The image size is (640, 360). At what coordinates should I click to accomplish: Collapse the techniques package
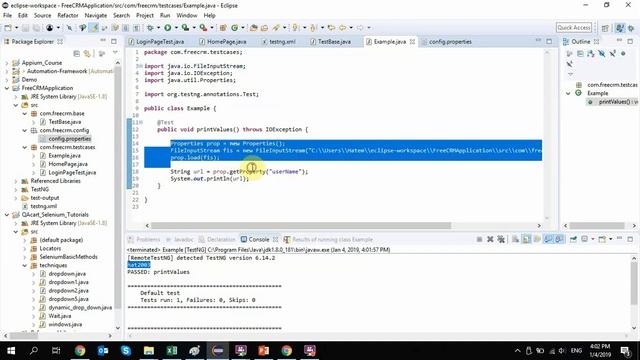(25, 265)
